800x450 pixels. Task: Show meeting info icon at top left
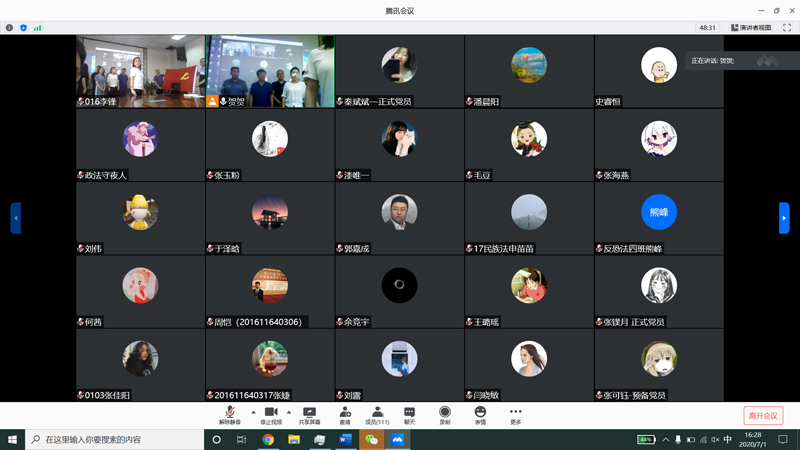10,28
